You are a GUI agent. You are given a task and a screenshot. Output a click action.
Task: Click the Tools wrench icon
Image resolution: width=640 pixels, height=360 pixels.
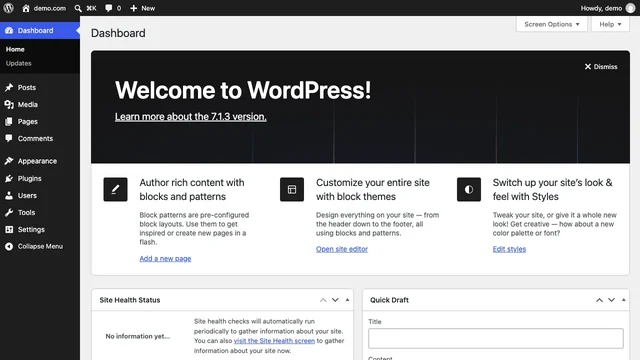pyautogui.click(x=9, y=212)
